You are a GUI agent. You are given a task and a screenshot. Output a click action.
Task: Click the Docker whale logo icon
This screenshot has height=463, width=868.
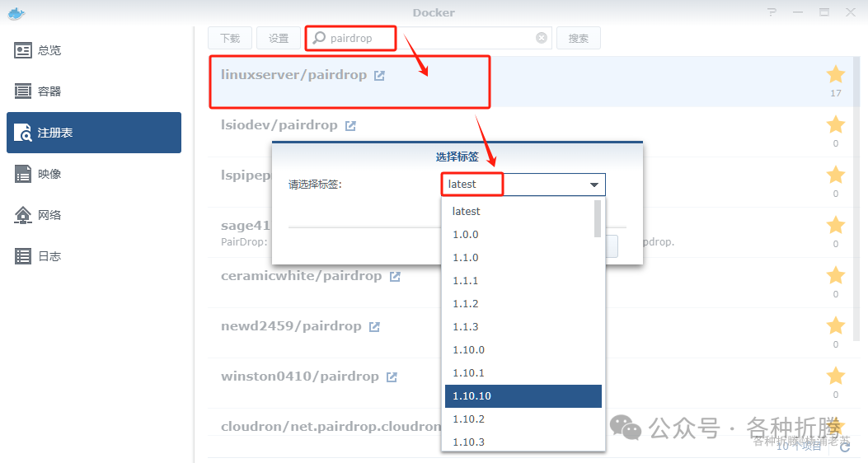tap(16, 13)
